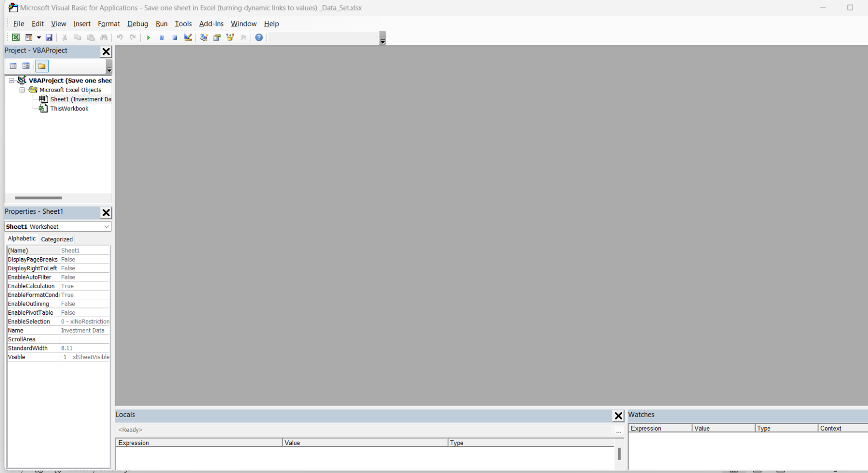
Task: Run macro with the green play icon
Action: click(x=149, y=38)
